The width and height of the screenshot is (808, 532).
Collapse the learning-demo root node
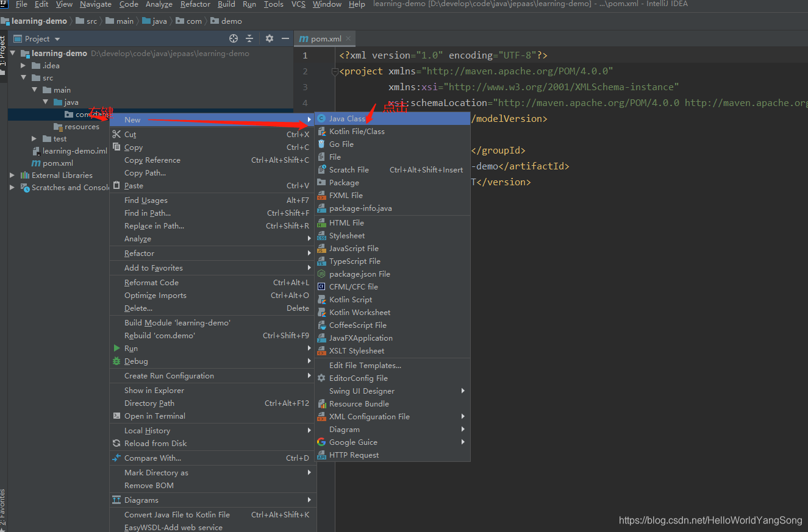point(13,53)
